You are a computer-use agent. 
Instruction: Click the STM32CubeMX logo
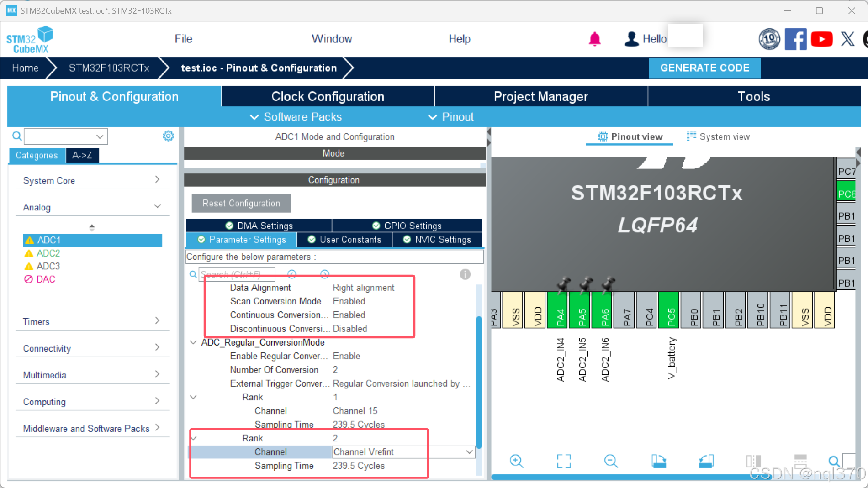pyautogui.click(x=30, y=40)
